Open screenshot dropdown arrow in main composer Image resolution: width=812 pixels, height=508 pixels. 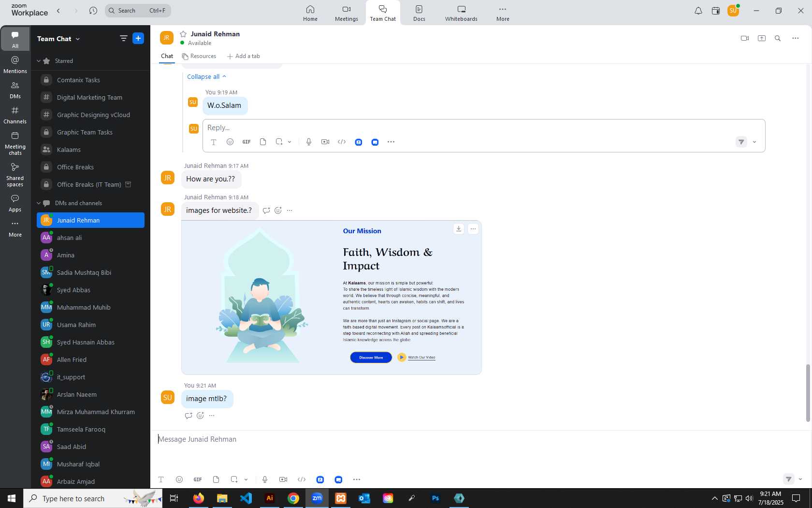point(246,479)
